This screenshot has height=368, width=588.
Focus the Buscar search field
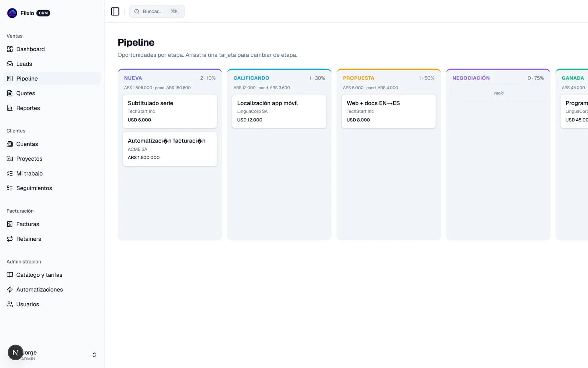pyautogui.click(x=157, y=11)
